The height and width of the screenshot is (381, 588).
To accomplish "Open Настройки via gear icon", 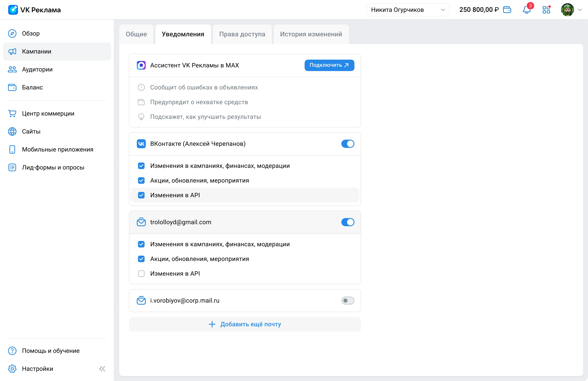I will [x=12, y=369].
